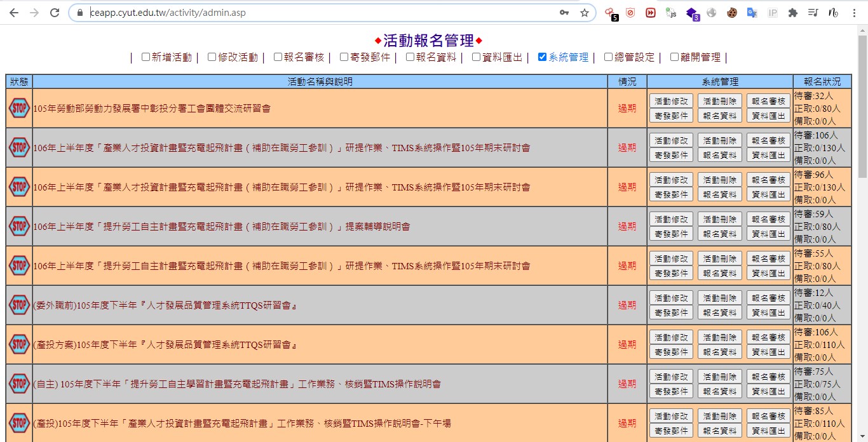Click 活動修改 in 操作說明會-下午場 row
This screenshot has width=868, height=442.
[671, 416]
